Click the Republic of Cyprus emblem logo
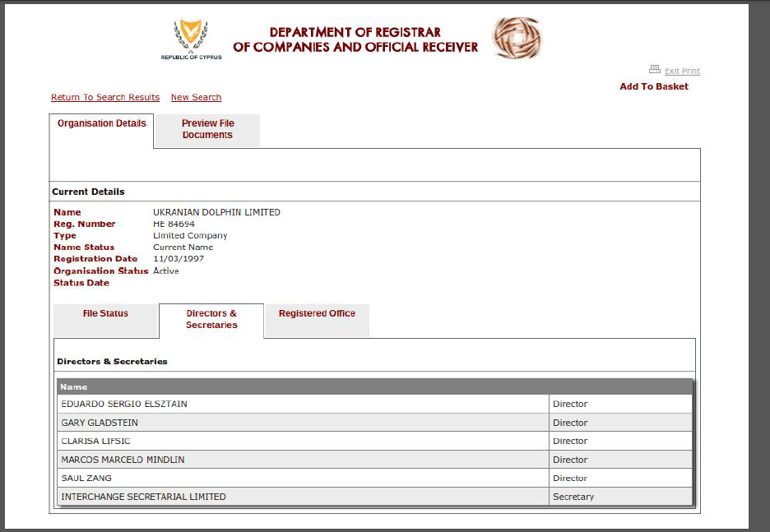 [191, 37]
